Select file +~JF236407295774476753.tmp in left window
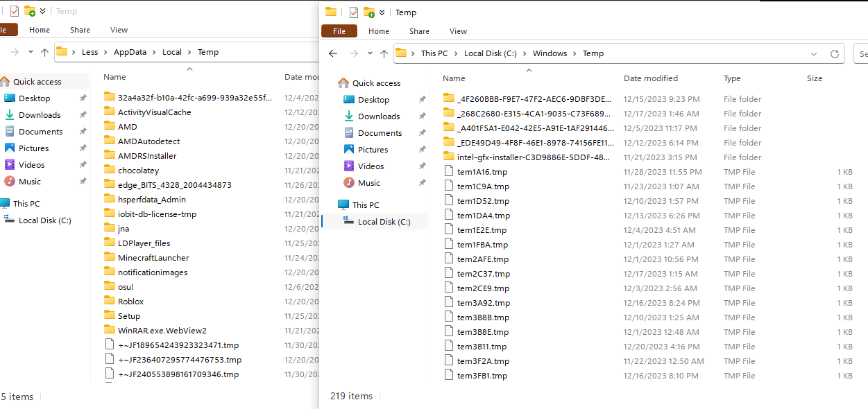The width and height of the screenshot is (868, 409). 180,360
